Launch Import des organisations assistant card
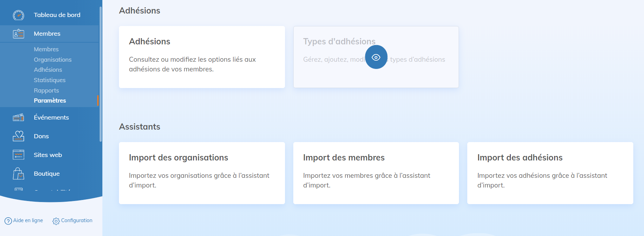Image resolution: width=644 pixels, height=236 pixels. (x=202, y=173)
